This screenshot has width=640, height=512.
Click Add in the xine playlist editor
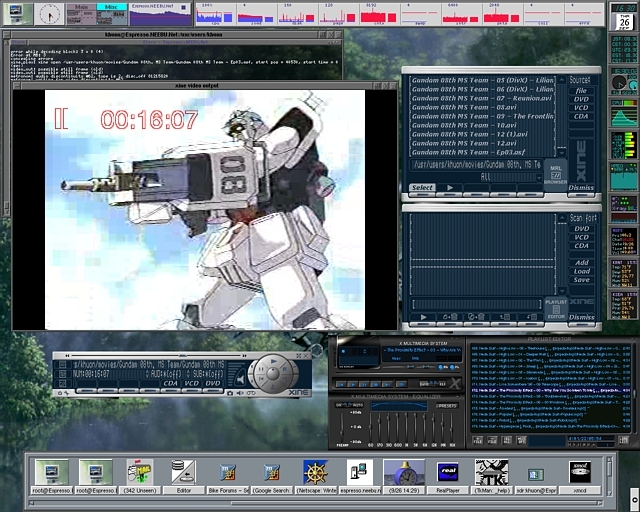581,263
